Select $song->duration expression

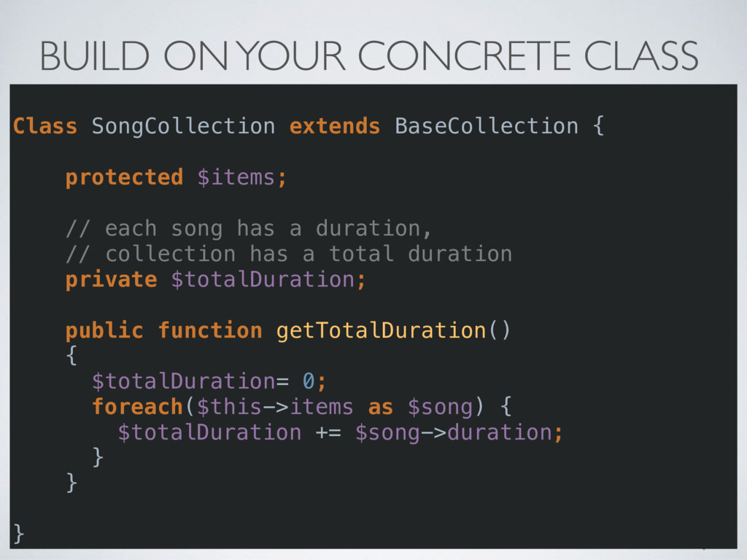[454, 433]
